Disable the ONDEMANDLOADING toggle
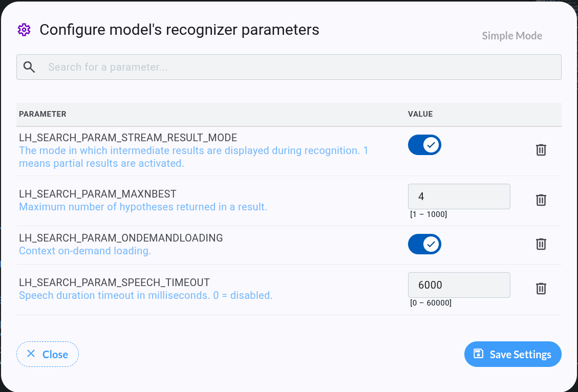The width and height of the screenshot is (578, 392). 424,244
